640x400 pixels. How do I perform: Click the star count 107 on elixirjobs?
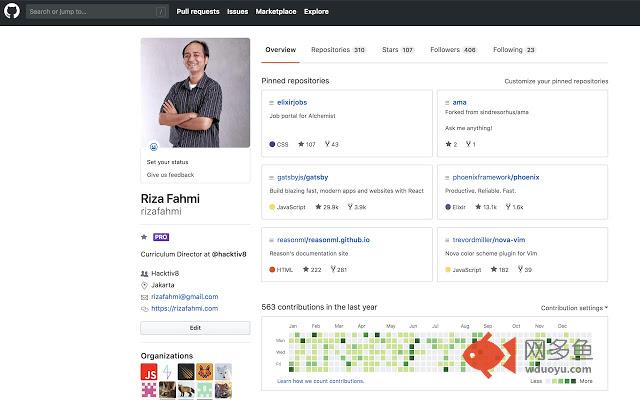(307, 144)
